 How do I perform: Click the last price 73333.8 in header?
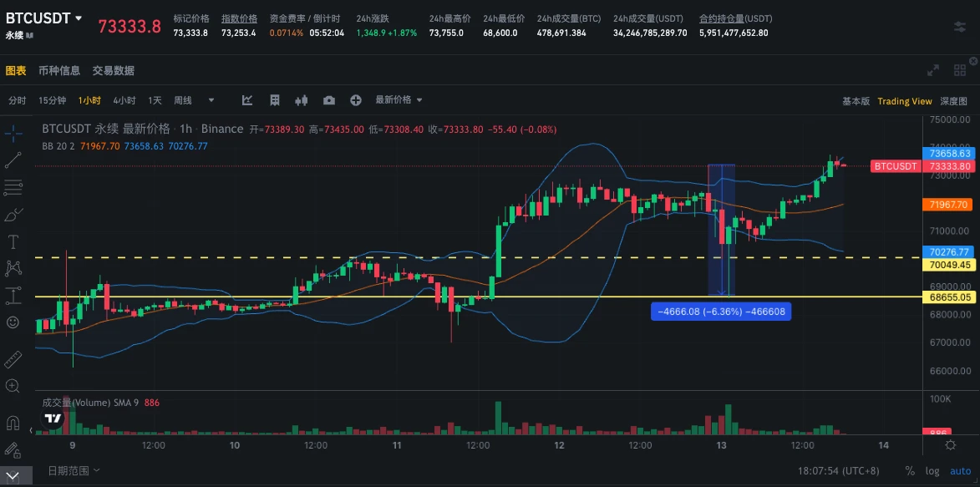pyautogui.click(x=130, y=26)
